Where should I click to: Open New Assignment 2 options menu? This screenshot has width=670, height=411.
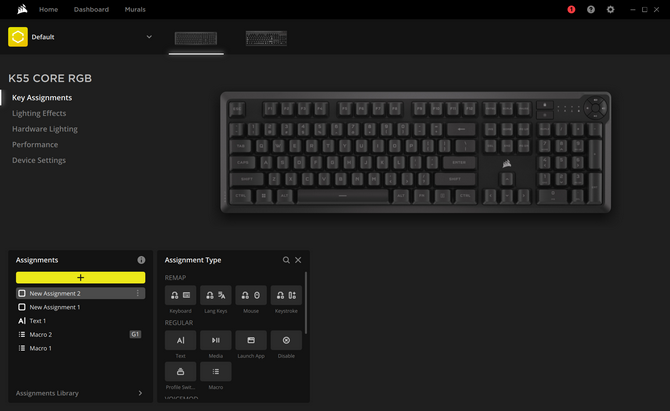[x=138, y=293]
